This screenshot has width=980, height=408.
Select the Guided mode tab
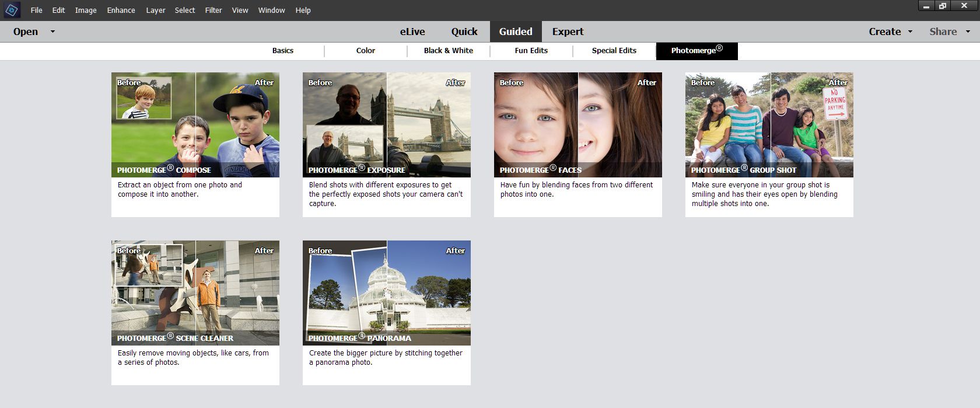pyautogui.click(x=516, y=32)
